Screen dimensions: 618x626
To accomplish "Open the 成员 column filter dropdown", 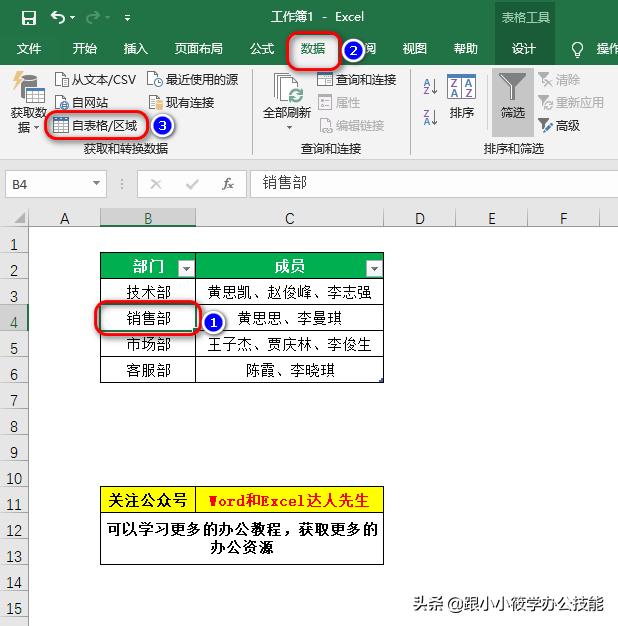I will [x=374, y=269].
